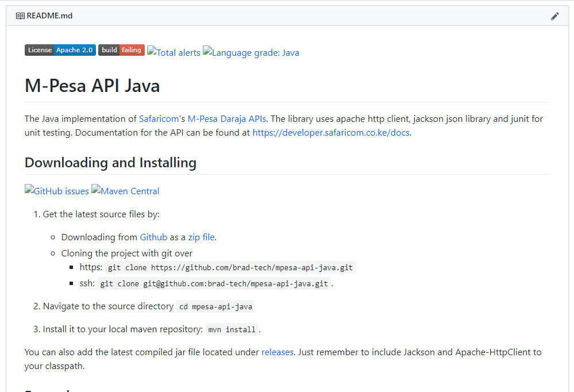Visit the developer.safaricom.co.ke/docs link
This screenshot has width=574, height=392.
[331, 133]
